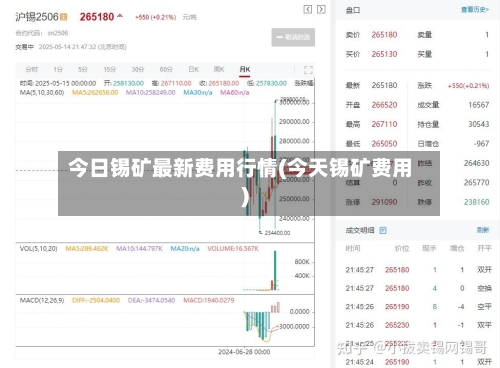The height and width of the screenshot is (368, 500).
Task: Click the 264630 value in the quote panel
Action: coord(476,163)
